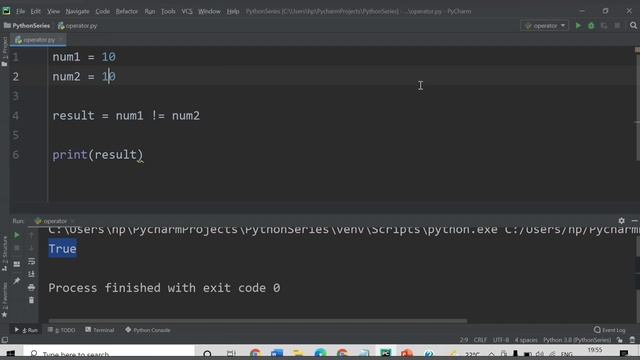Pin the Run tab
This screenshot has width=640, height=360.
pyautogui.click(x=17, y=281)
